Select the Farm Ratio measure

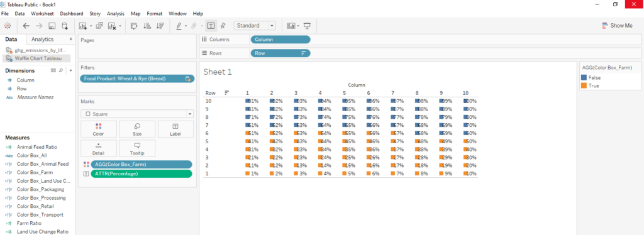(29, 223)
